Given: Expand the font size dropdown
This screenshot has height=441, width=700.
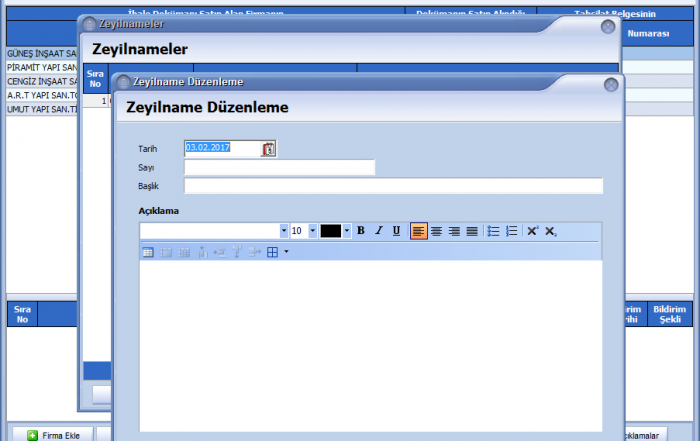Looking at the screenshot, I should click(312, 231).
